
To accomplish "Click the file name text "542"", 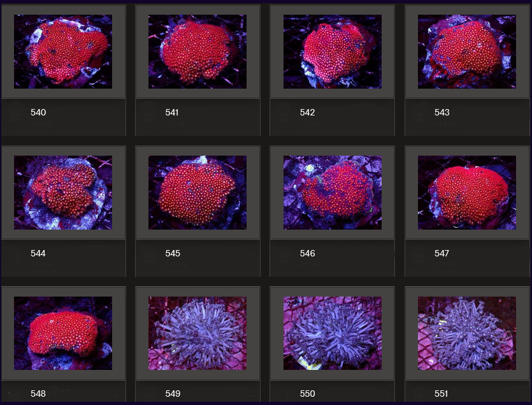I will pyautogui.click(x=307, y=112).
